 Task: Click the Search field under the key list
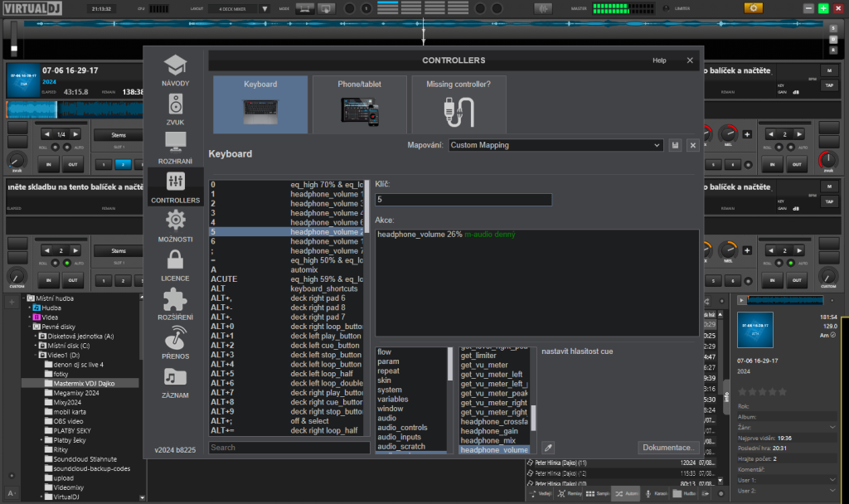(x=289, y=448)
